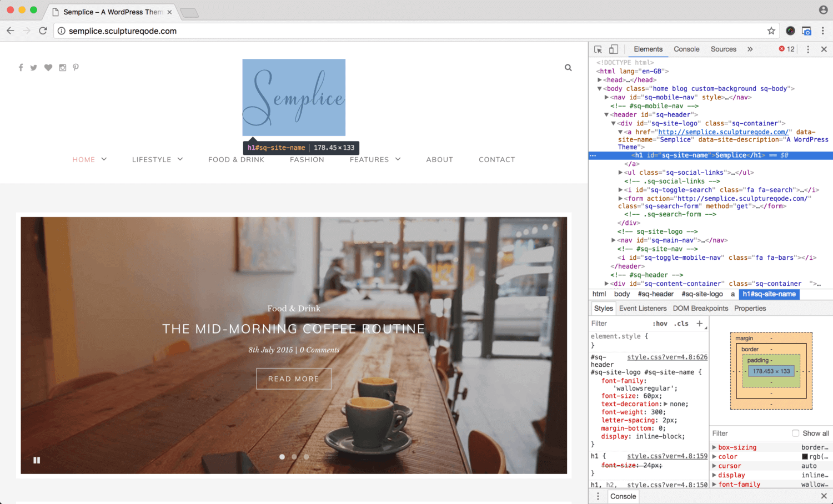Image resolution: width=833 pixels, height=504 pixels.
Task: Pause the slideshow with the pause button
Action: pos(37,460)
